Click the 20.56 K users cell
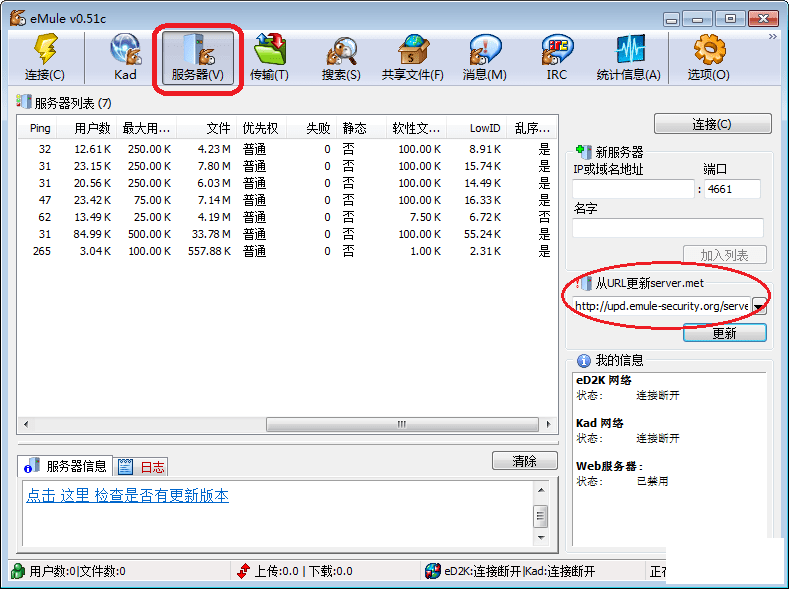 (92, 183)
